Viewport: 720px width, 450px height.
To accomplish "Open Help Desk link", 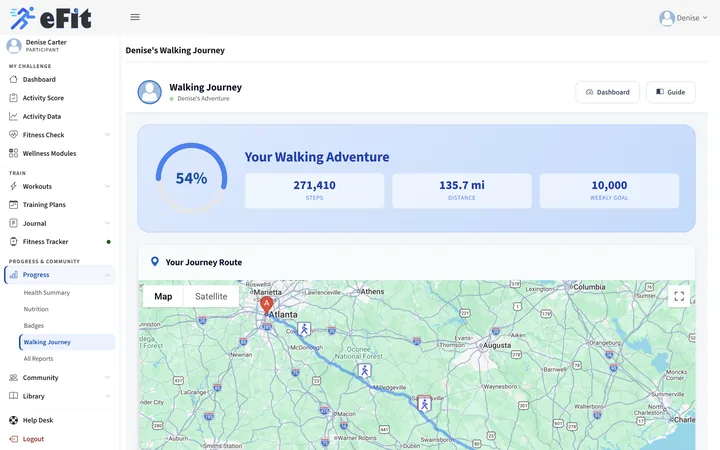I will (38, 420).
